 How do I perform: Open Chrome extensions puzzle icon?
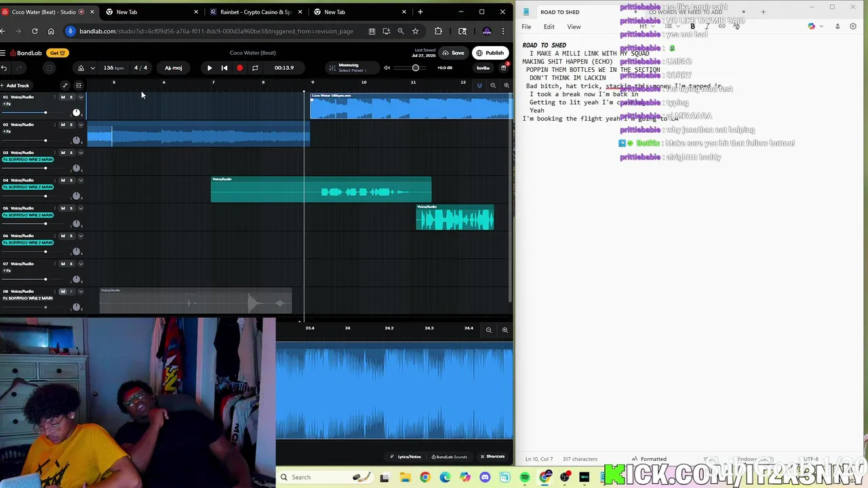438,31
